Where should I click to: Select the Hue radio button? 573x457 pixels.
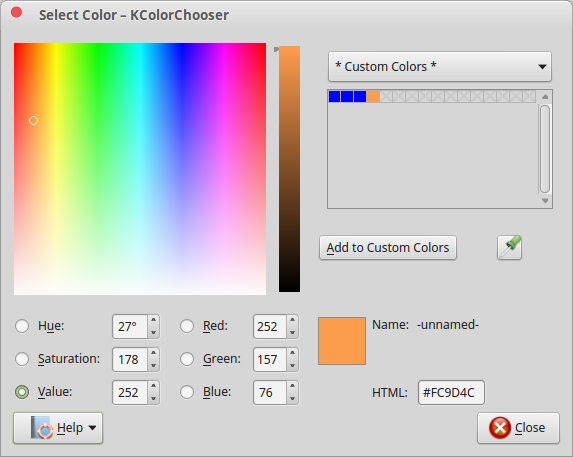22,326
